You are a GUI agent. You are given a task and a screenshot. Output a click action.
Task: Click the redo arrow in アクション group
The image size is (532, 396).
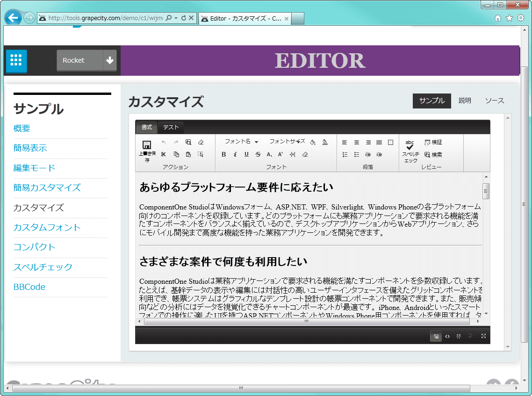(x=176, y=142)
